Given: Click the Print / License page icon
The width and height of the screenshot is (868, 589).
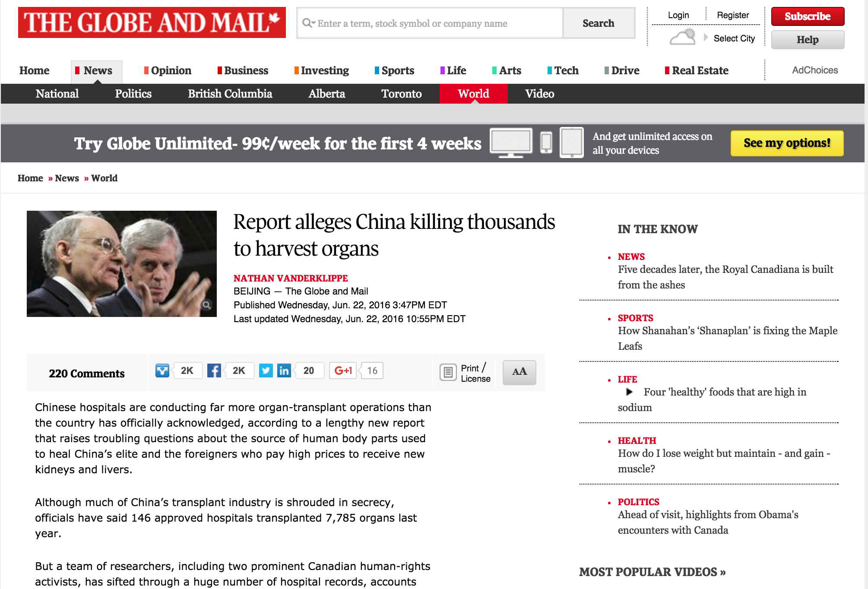Looking at the screenshot, I should (x=448, y=372).
